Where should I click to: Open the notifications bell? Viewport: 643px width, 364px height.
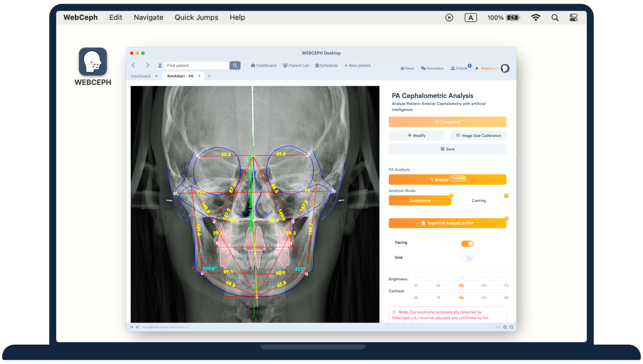(x=477, y=69)
